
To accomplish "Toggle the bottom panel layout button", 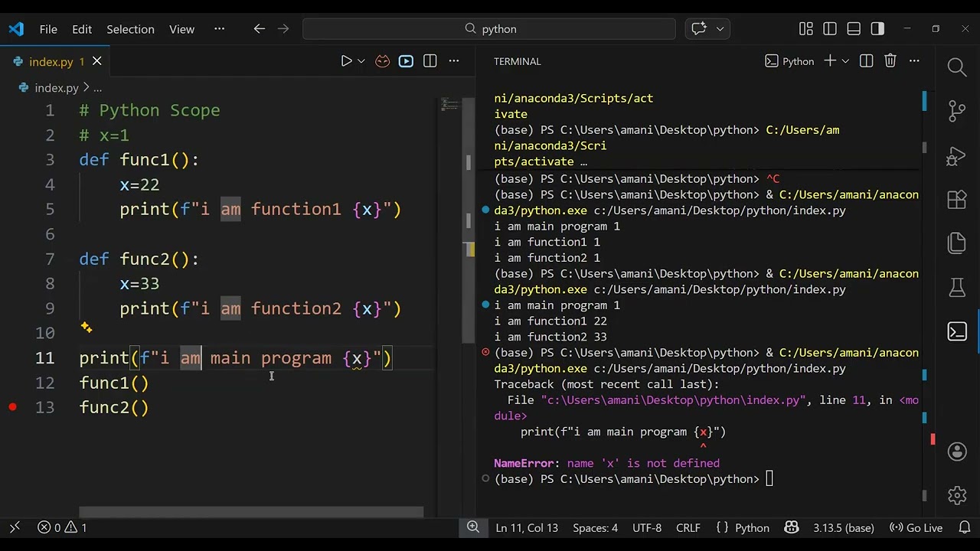I will pos(854,29).
